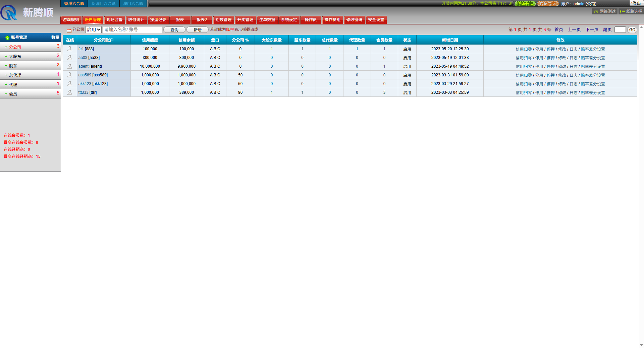Screen dimensions: 644x348
Task: Click the 新腾顺 logo icon
Action: coord(9,13)
